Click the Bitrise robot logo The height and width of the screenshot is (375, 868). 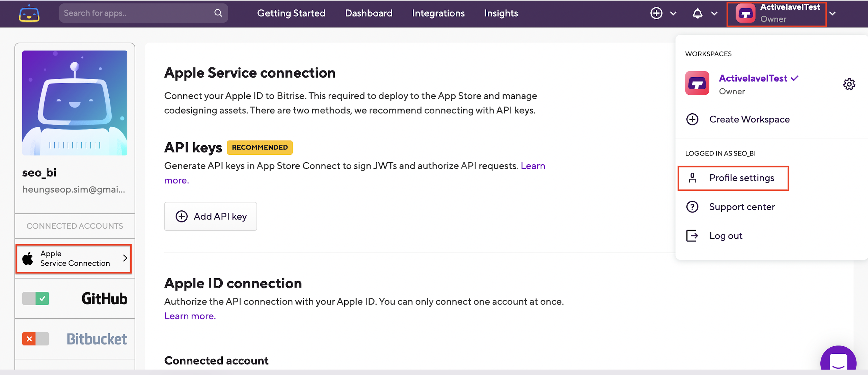point(29,13)
